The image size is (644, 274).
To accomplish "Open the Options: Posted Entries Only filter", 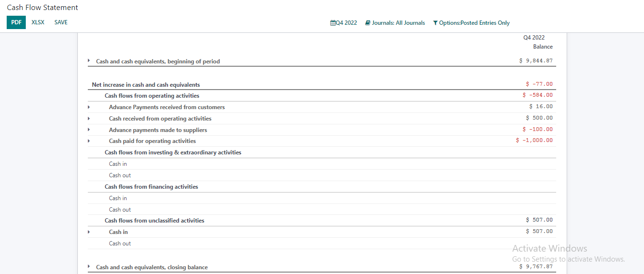I will click(x=471, y=23).
